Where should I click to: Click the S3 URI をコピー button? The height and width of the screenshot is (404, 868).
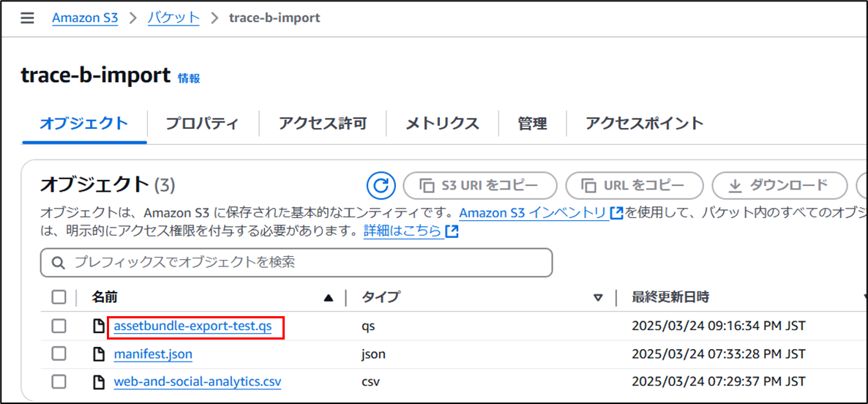click(x=480, y=185)
